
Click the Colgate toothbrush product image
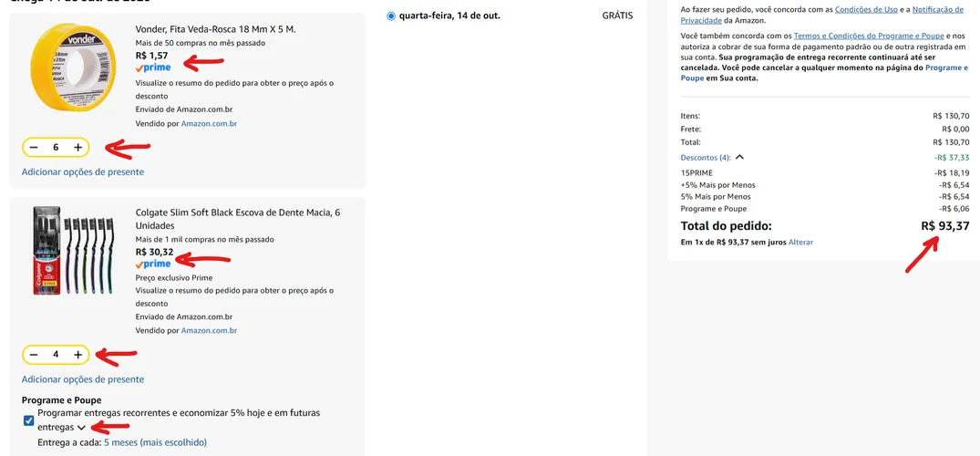73,251
